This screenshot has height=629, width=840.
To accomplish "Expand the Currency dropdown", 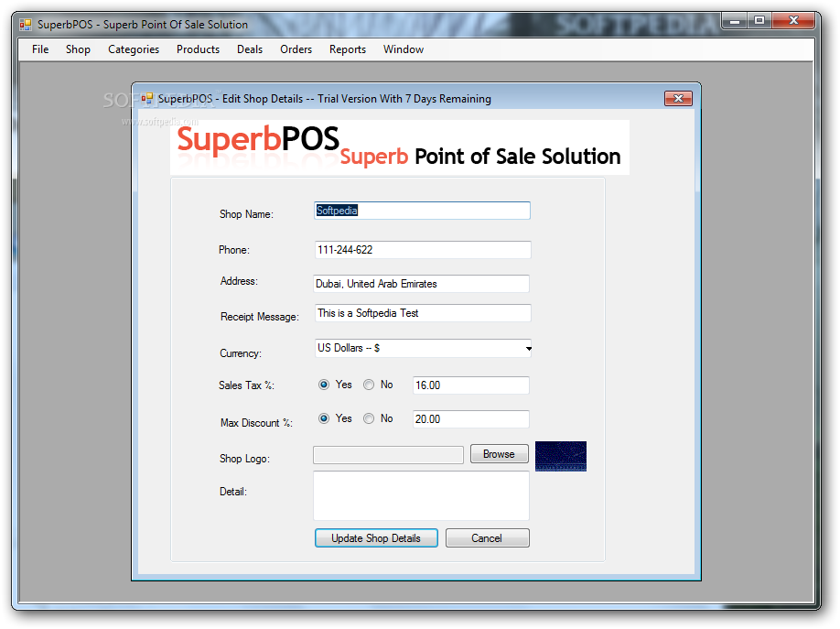I will click(528, 349).
